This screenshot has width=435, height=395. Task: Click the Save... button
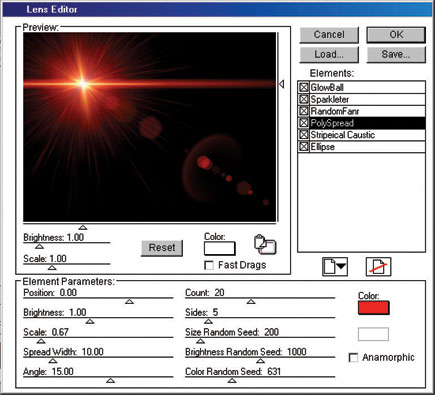tap(396, 54)
